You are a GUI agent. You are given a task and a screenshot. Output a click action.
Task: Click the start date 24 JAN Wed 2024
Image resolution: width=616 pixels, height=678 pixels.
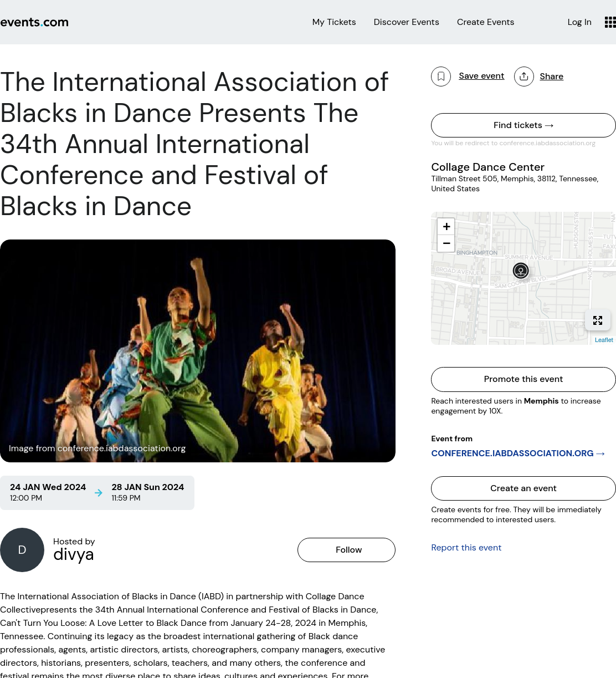[x=48, y=487]
